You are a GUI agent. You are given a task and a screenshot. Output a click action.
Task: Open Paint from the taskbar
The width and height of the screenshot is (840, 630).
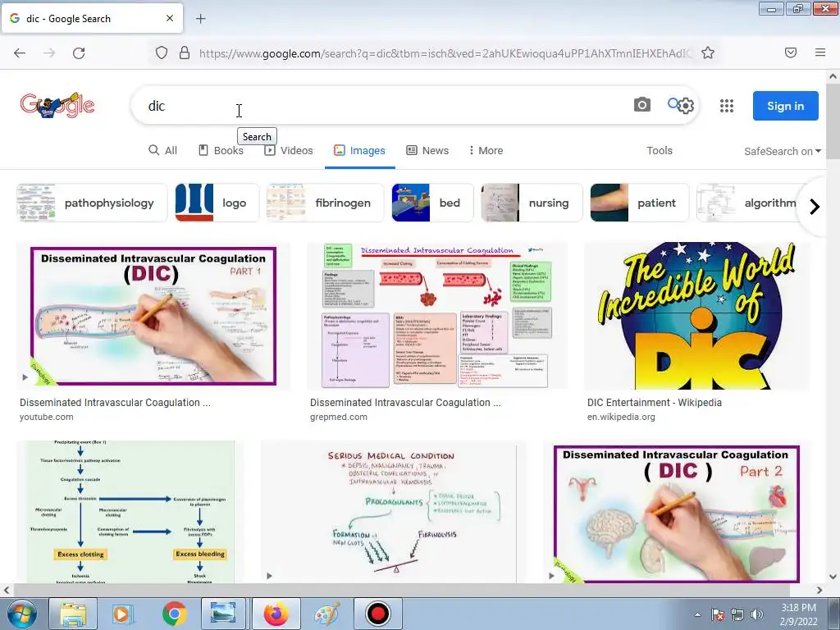326,614
